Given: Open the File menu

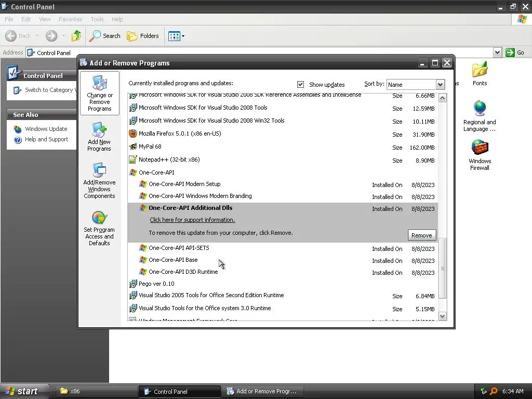Looking at the screenshot, I should click(x=9, y=19).
